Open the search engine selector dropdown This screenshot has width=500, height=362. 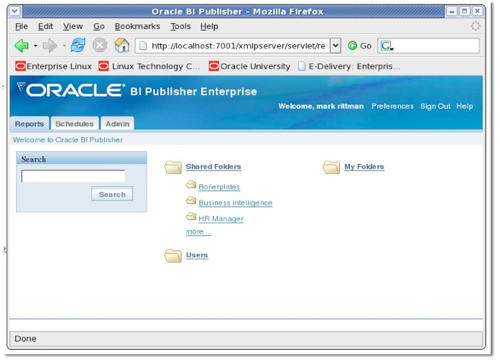pyautogui.click(x=387, y=46)
